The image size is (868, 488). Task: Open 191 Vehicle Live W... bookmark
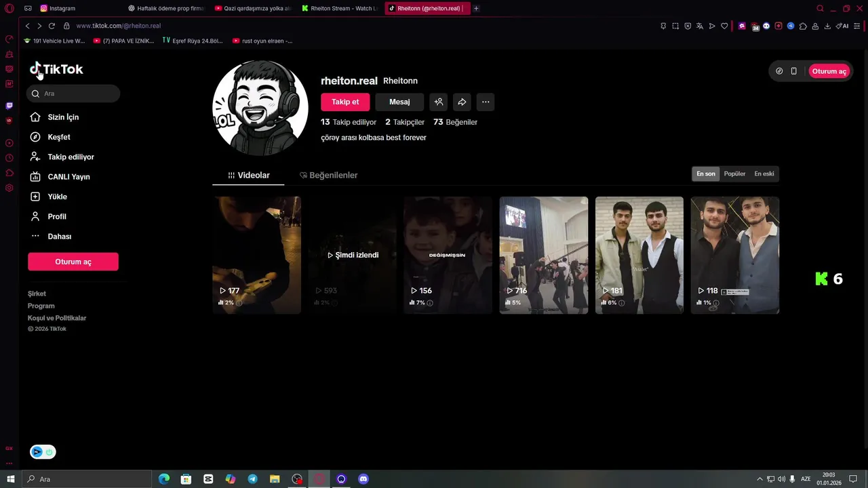pyautogui.click(x=54, y=41)
